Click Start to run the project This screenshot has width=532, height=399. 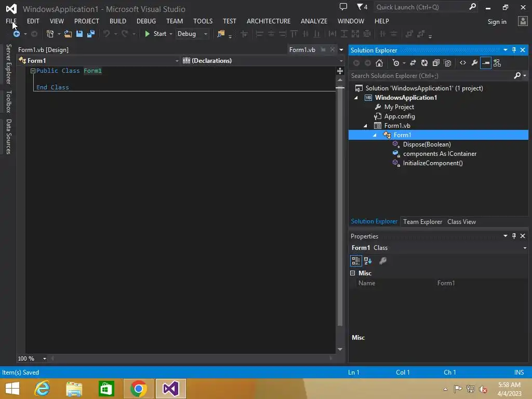tap(156, 34)
